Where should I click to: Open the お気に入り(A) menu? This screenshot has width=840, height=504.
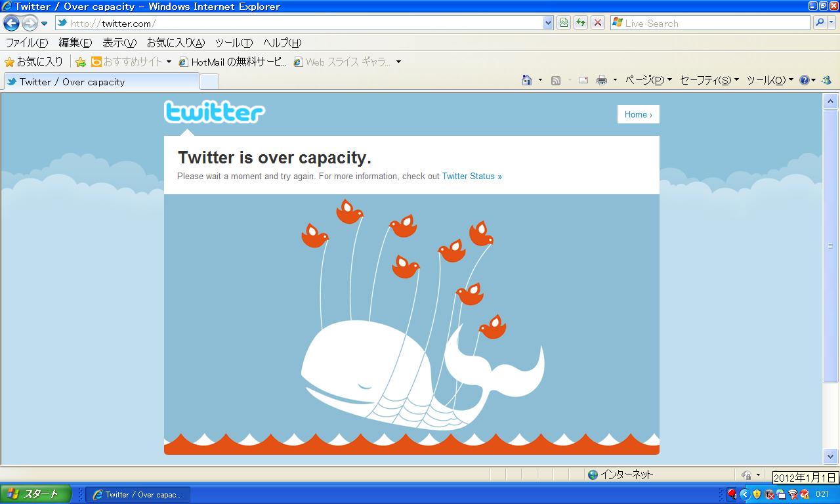click(x=176, y=43)
